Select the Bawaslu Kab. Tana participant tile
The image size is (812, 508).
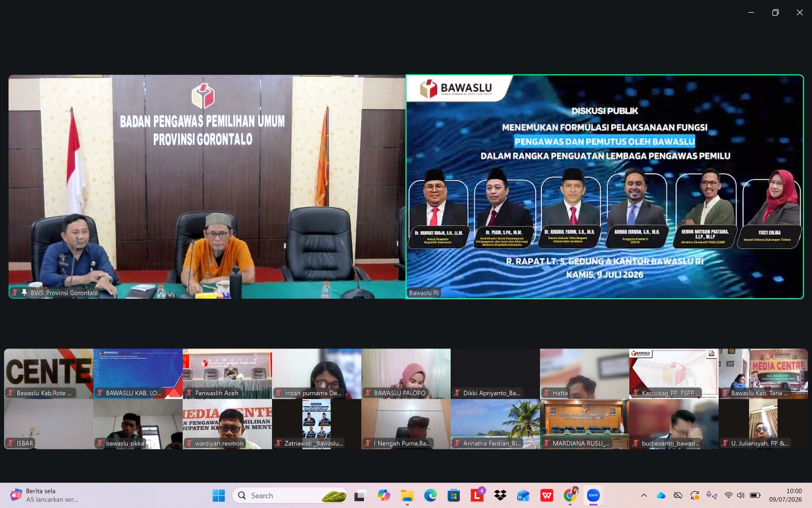[x=763, y=373]
